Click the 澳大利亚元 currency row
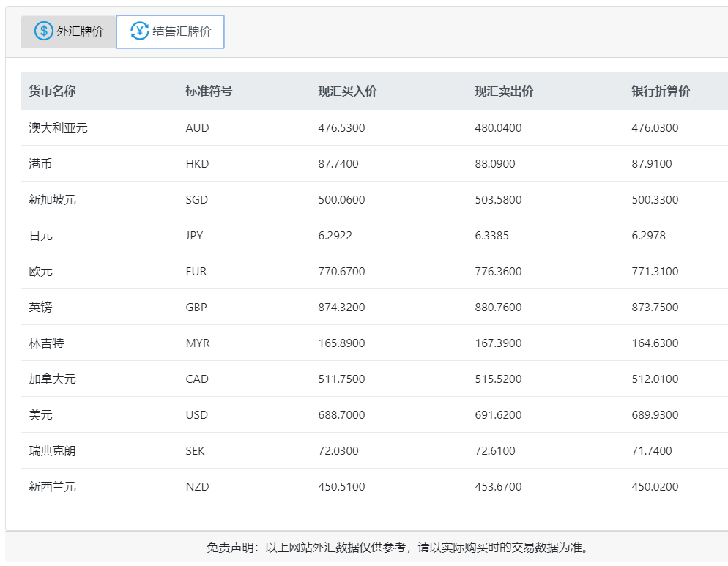 (58, 128)
